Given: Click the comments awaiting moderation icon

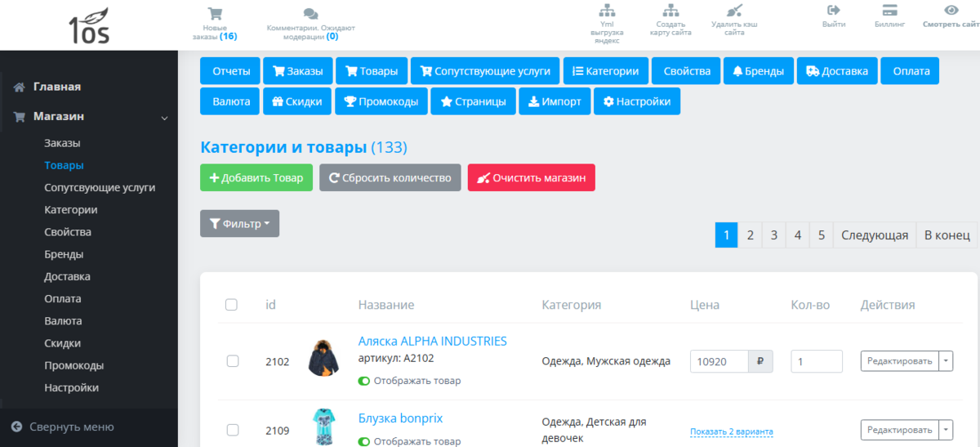Looking at the screenshot, I should pyautogui.click(x=310, y=14).
